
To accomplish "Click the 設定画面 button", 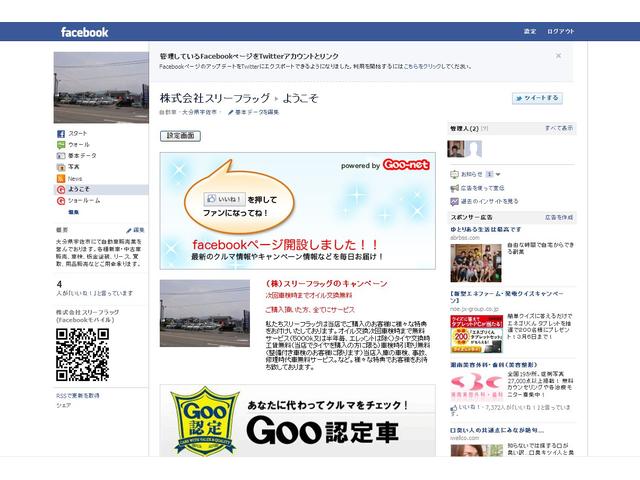I will click(x=181, y=135).
